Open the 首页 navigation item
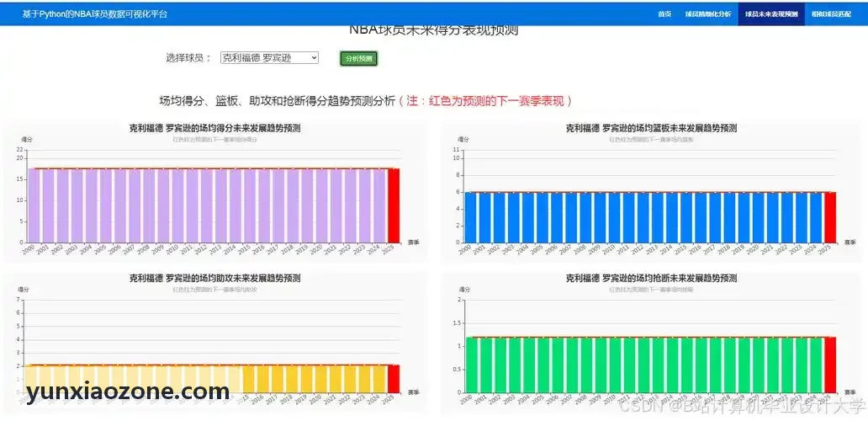Image resolution: width=868 pixels, height=421 pixels. pyautogui.click(x=664, y=14)
